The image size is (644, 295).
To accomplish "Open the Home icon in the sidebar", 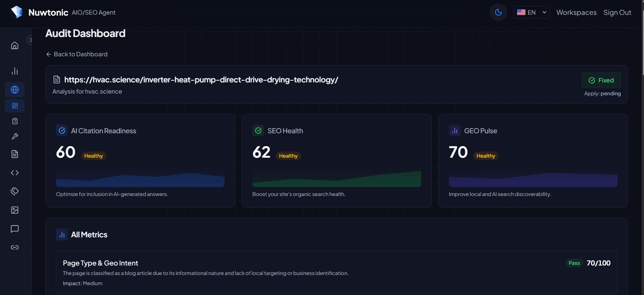I will [x=15, y=45].
